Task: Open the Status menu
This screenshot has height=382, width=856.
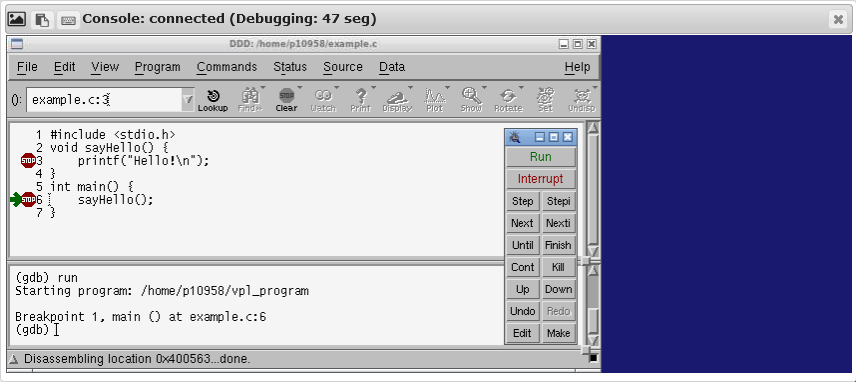Action: [x=290, y=67]
